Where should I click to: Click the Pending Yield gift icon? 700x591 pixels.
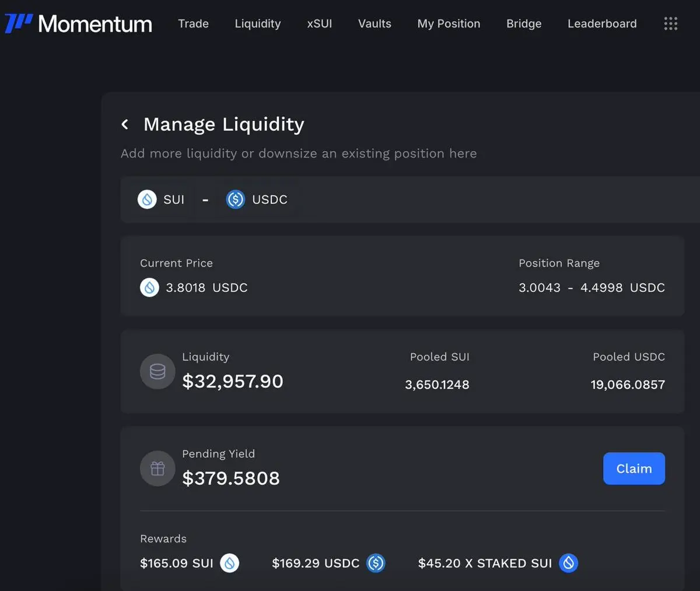pyautogui.click(x=157, y=468)
